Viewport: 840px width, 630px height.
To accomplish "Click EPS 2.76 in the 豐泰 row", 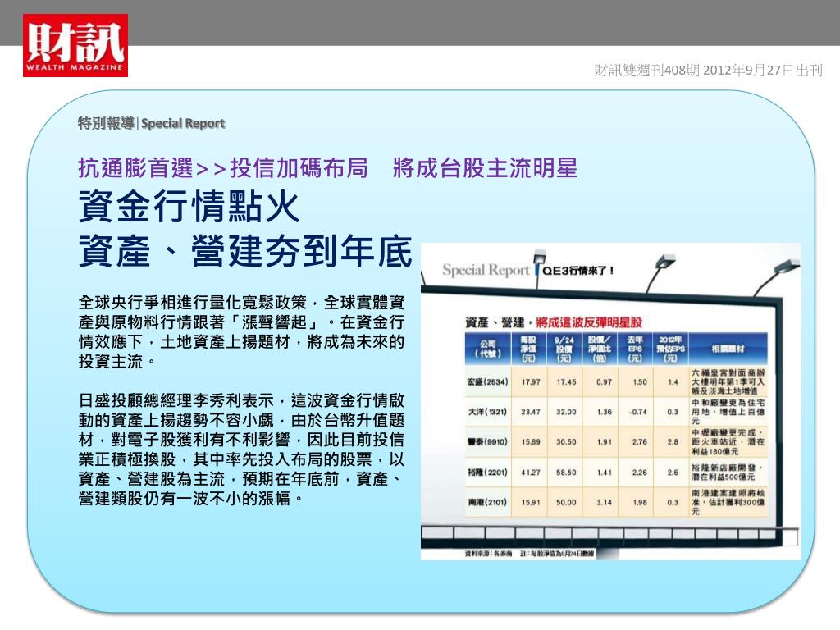I will (x=640, y=442).
